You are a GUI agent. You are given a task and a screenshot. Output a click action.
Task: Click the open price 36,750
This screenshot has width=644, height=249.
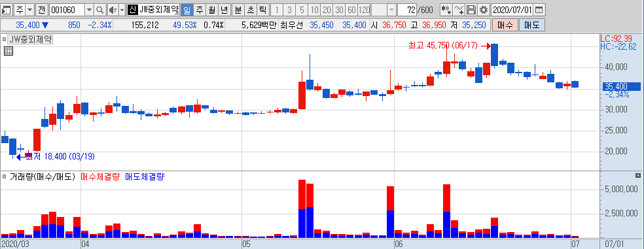[x=394, y=25]
